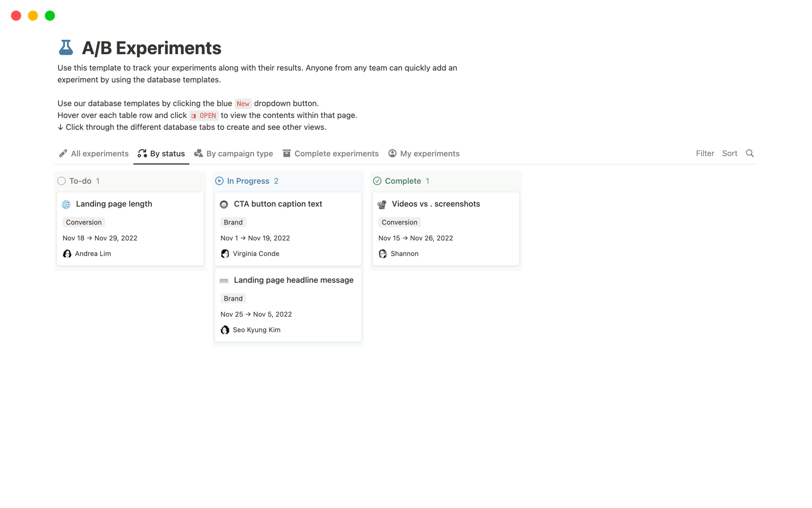The width and height of the screenshot is (812, 508).
Task: Click the Conversion tag on Landing page length
Action: [84, 222]
